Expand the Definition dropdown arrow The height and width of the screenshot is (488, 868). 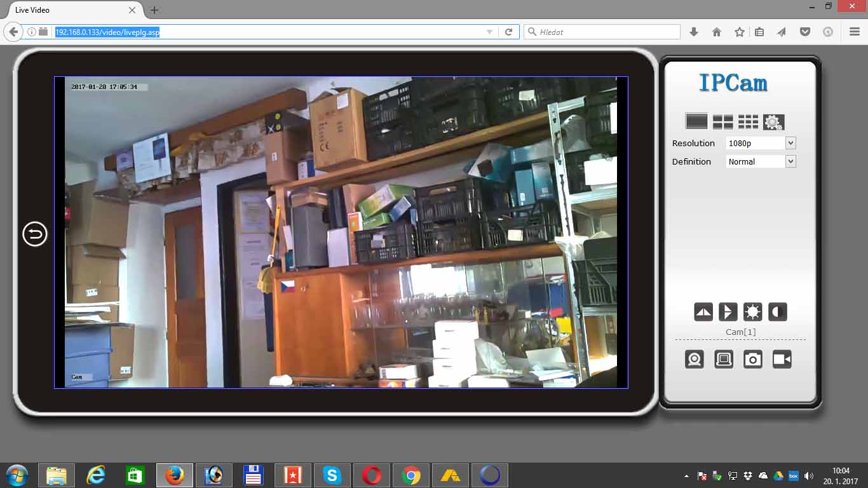(790, 161)
